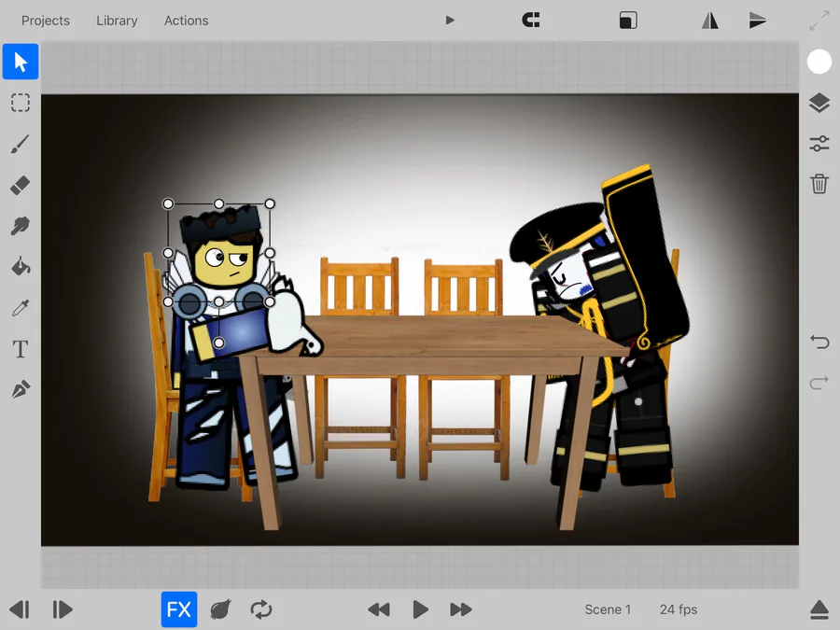
Task: Change the 24 fps frame rate
Action: (679, 609)
